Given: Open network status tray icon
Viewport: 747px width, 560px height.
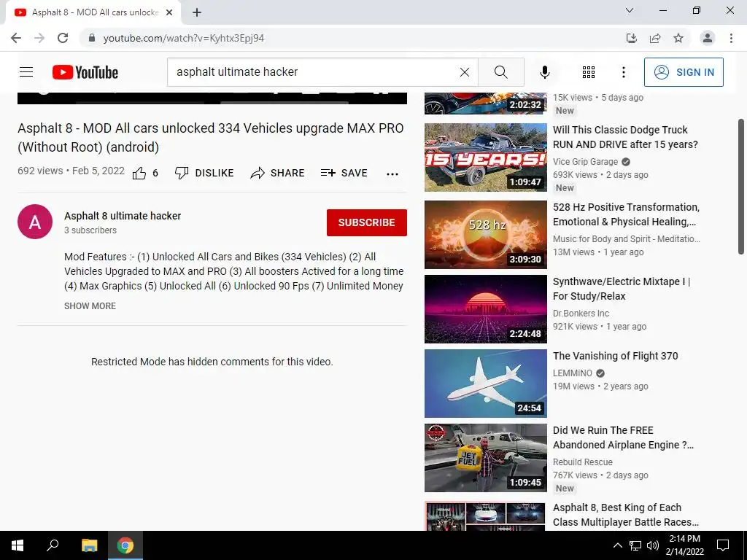Looking at the screenshot, I should (635, 545).
